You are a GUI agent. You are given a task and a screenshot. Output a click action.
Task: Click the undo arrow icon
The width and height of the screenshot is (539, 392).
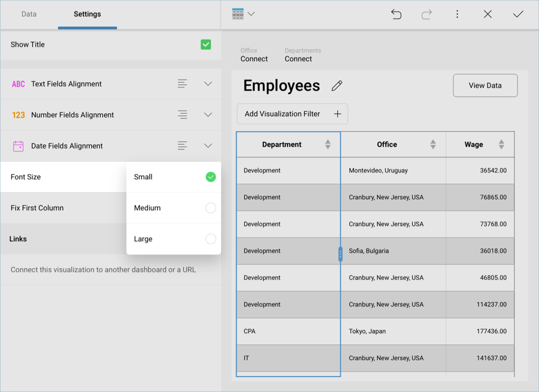(396, 14)
